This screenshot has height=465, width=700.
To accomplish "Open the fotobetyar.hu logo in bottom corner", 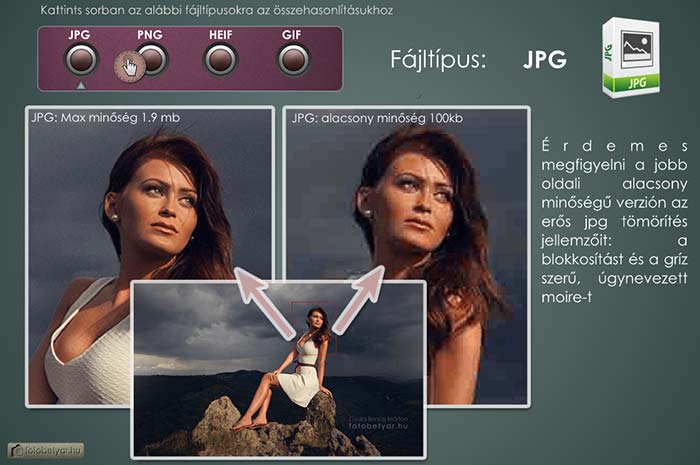I will 45,451.
